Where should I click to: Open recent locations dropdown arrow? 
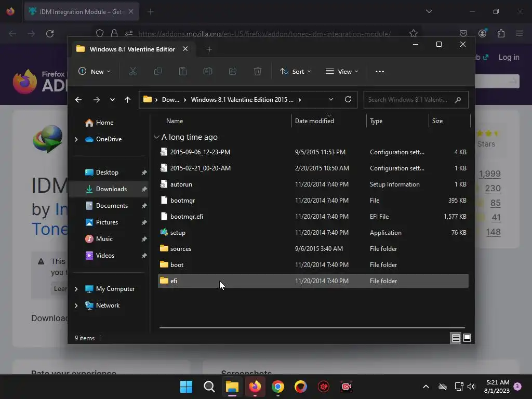click(112, 100)
